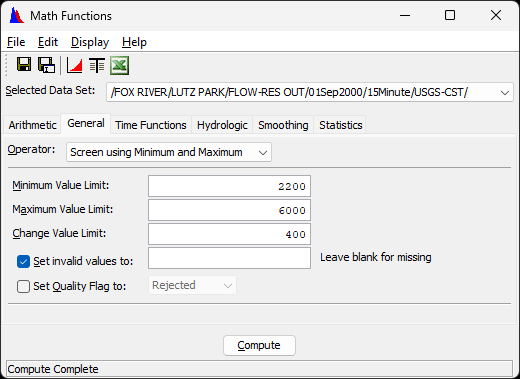The width and height of the screenshot is (520, 379).
Task: Click the Compute button
Action: [259, 345]
